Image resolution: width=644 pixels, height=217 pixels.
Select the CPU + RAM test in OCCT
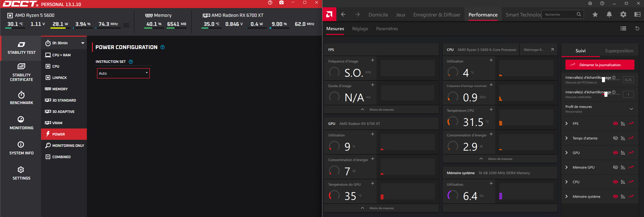pos(64,55)
